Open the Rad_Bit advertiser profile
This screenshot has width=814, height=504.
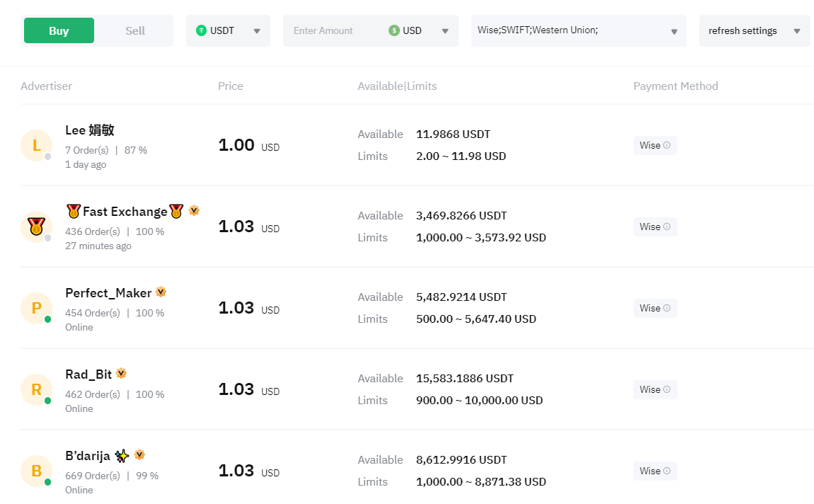click(x=88, y=374)
